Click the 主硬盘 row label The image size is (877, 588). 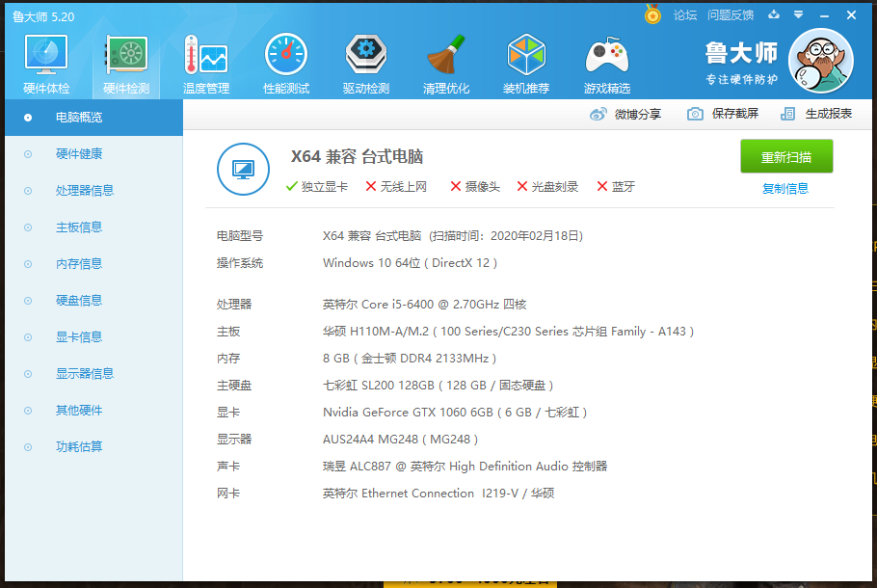[234, 386]
